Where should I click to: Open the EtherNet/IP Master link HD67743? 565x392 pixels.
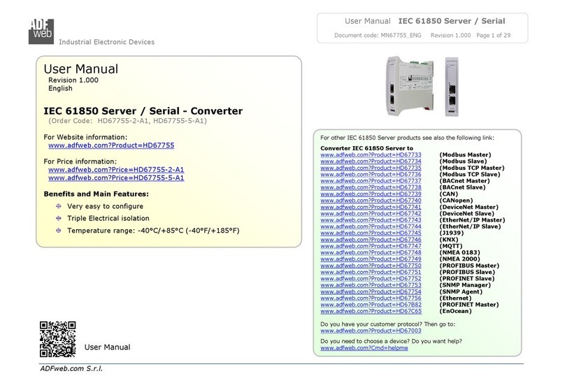click(371, 220)
